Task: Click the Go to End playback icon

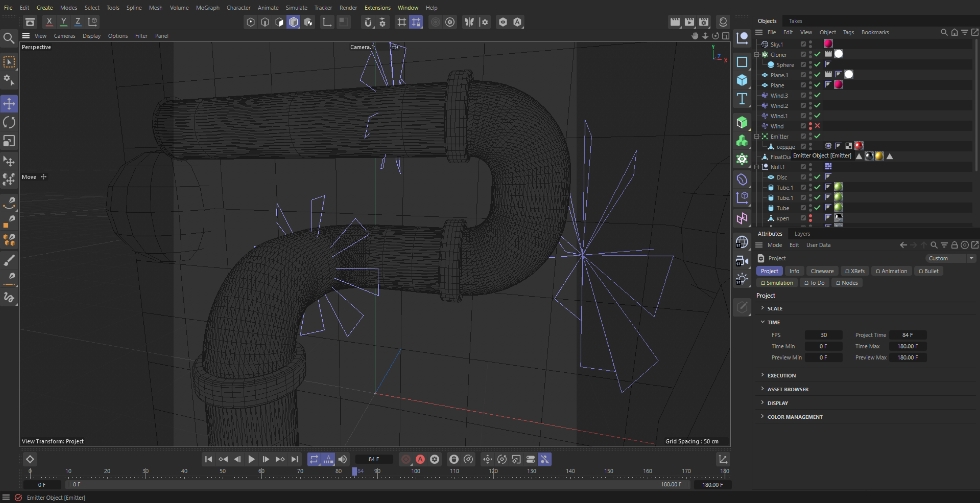Action: point(294,459)
